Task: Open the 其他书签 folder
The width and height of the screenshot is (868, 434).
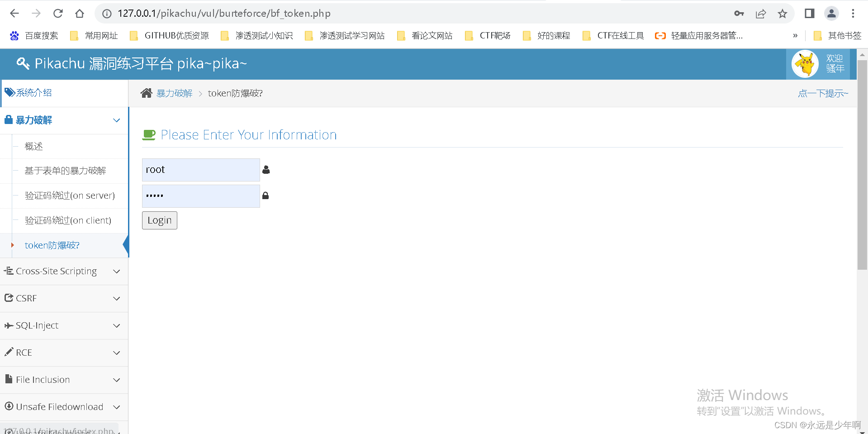Action: tap(837, 36)
